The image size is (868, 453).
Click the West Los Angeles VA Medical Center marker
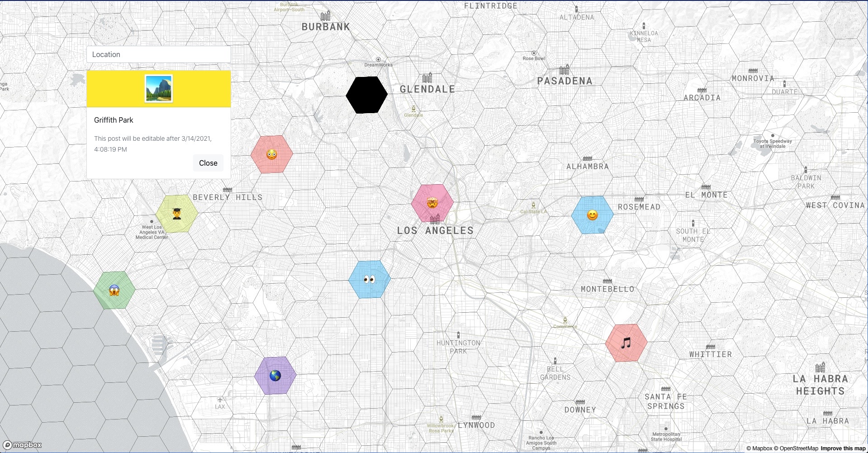click(152, 222)
